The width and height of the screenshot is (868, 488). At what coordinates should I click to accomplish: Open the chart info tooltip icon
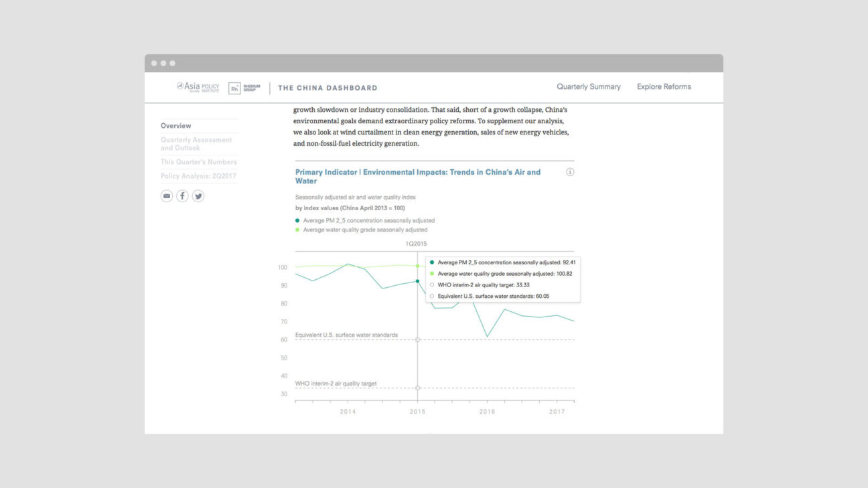pyautogui.click(x=570, y=171)
